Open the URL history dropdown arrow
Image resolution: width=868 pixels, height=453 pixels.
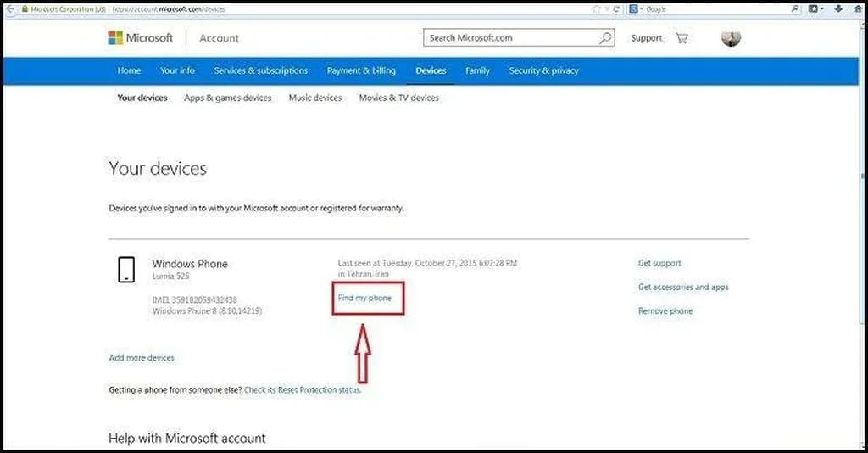click(607, 8)
